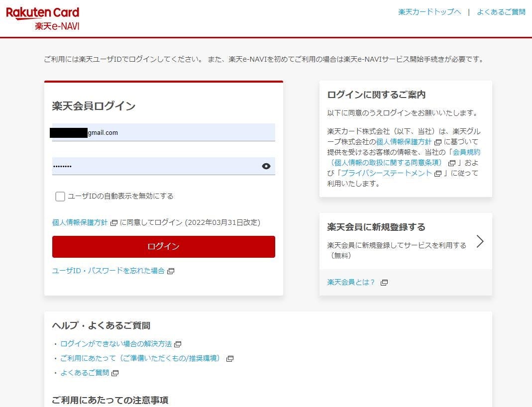Tick the ユーザIDの自動表示を無効にする checkbox
This screenshot has height=407, width=532.
(x=60, y=197)
